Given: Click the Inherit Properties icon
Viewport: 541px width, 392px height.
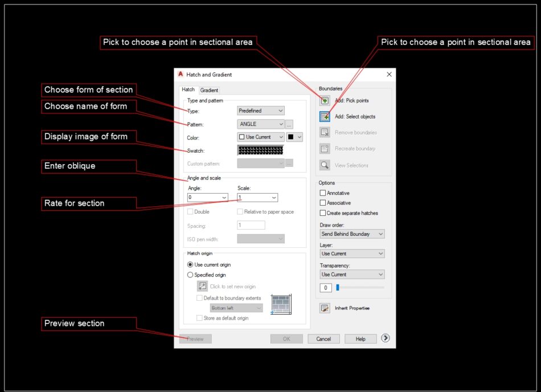Looking at the screenshot, I should pos(323,308).
